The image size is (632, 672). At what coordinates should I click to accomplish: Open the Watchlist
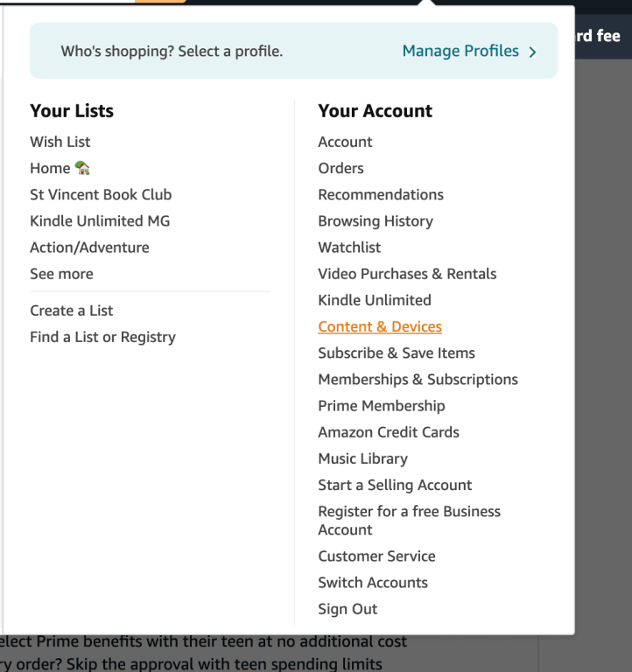(349, 248)
